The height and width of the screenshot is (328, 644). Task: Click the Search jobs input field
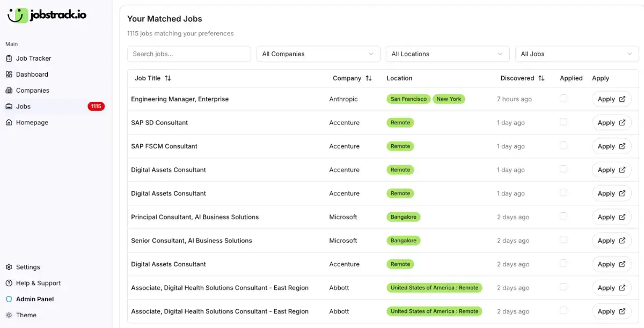click(189, 54)
